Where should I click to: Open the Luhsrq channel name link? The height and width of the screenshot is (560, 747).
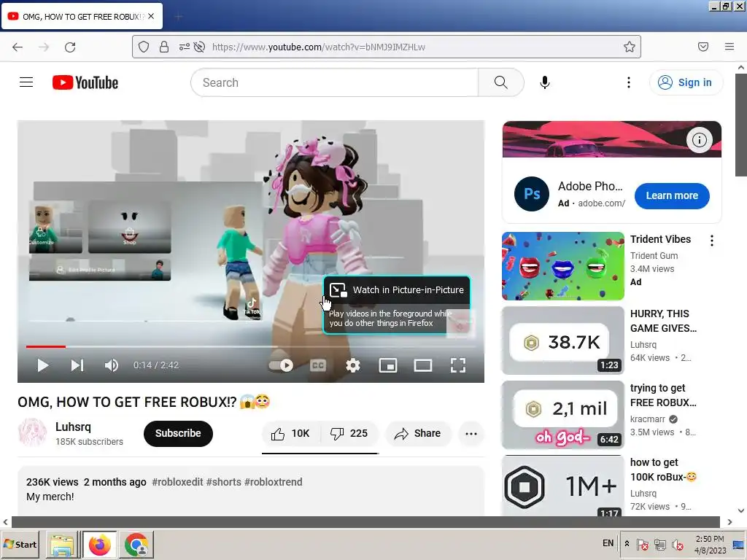73,427
